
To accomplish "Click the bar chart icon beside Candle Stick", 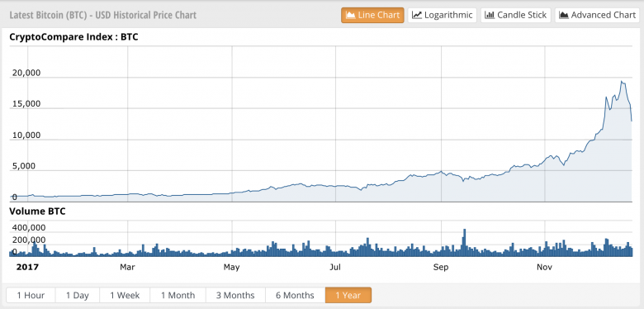I will (x=489, y=15).
